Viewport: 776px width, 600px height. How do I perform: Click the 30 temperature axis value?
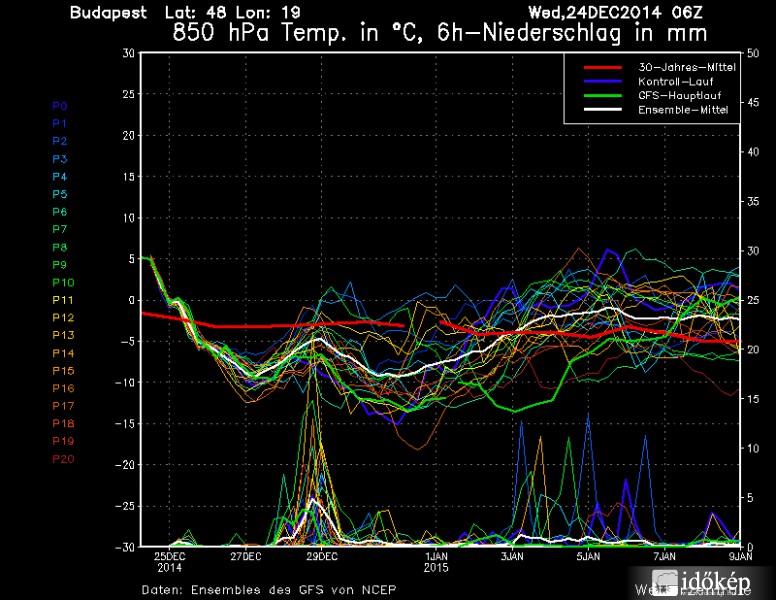point(128,52)
